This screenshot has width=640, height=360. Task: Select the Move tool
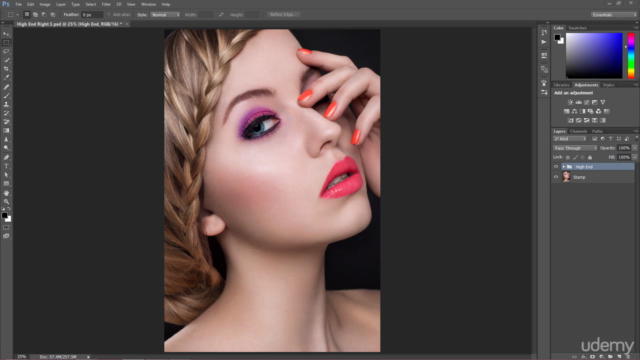point(6,34)
